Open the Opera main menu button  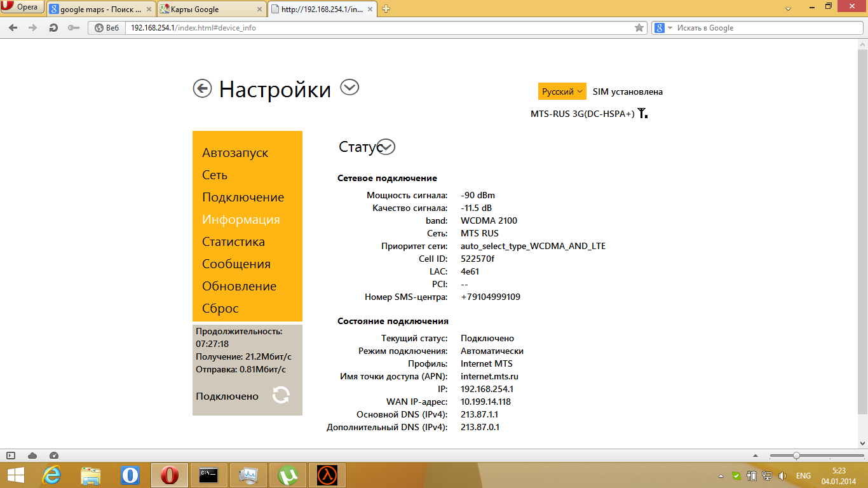click(22, 7)
